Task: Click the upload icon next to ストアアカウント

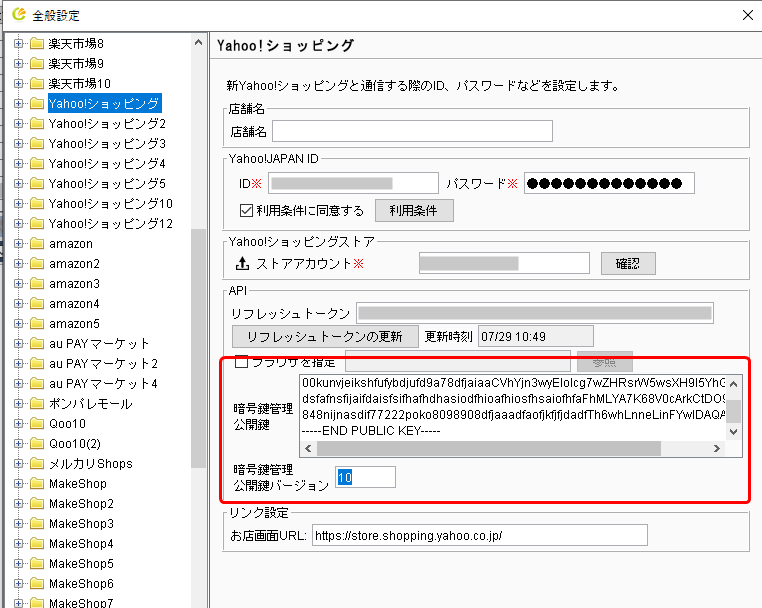Action: [242, 263]
